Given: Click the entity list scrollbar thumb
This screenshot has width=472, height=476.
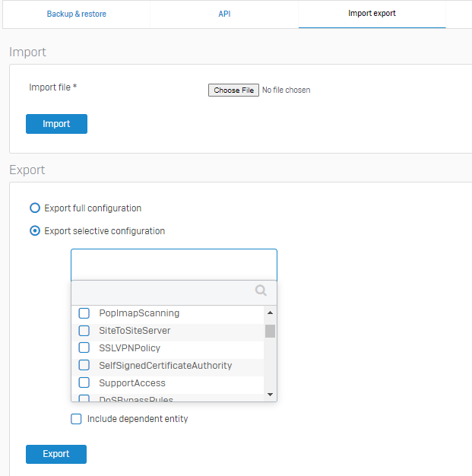Looking at the screenshot, I should coord(270,331).
